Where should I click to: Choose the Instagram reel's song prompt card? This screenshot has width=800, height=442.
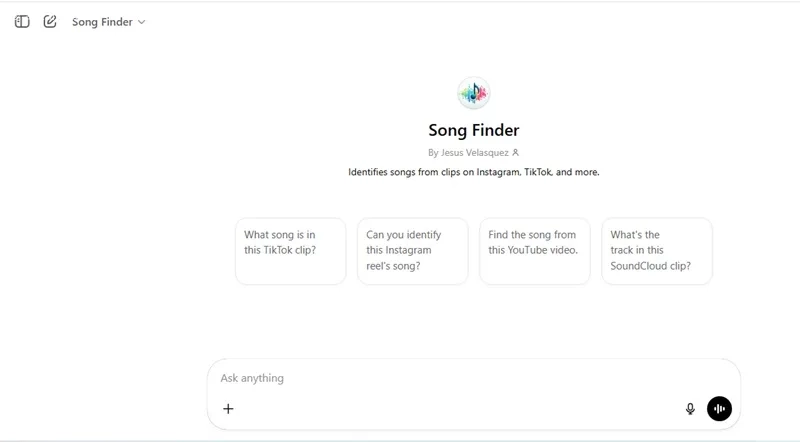click(x=412, y=251)
